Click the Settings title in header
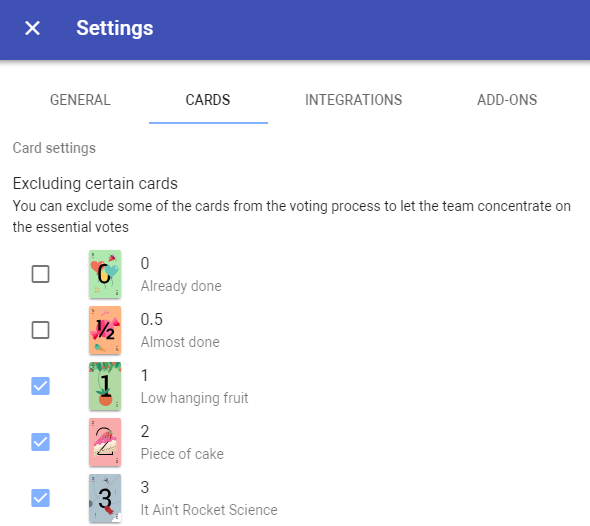 click(115, 28)
